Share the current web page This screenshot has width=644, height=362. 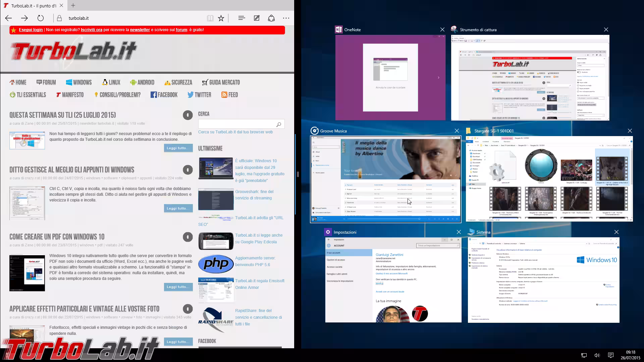pyautogui.click(x=271, y=18)
